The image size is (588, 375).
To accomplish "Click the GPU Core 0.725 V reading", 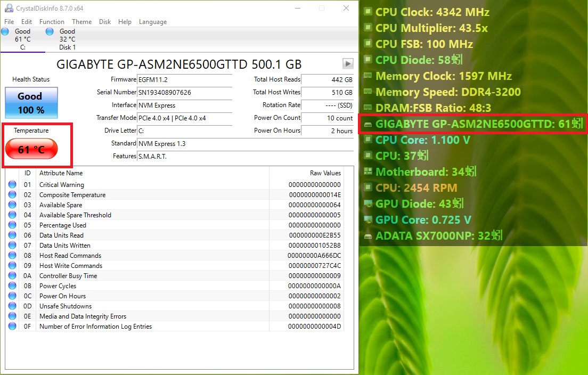I will click(423, 220).
